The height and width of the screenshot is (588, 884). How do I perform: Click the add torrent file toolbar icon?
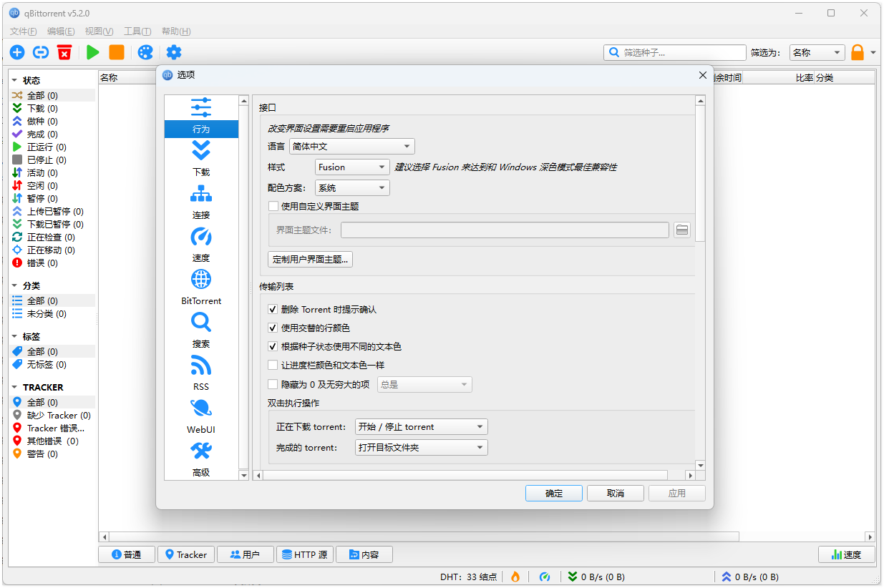coord(17,52)
